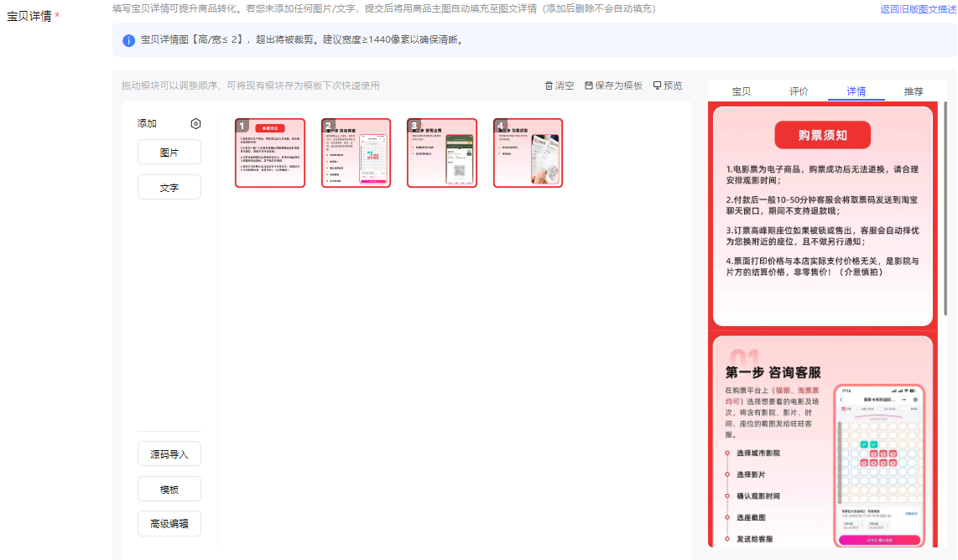Screen dimensions: 958x560
Task: Click the 第一步 咨询客服 heading in preview
Action: point(773,372)
